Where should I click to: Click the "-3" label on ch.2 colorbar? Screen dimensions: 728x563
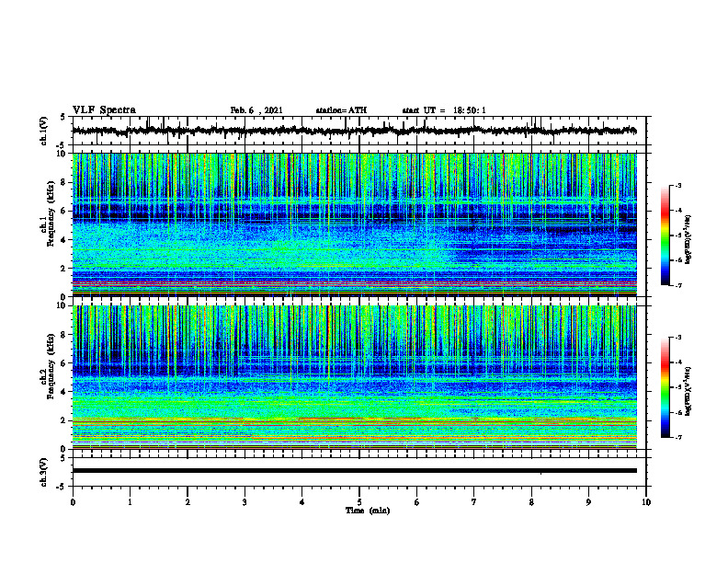(678, 338)
